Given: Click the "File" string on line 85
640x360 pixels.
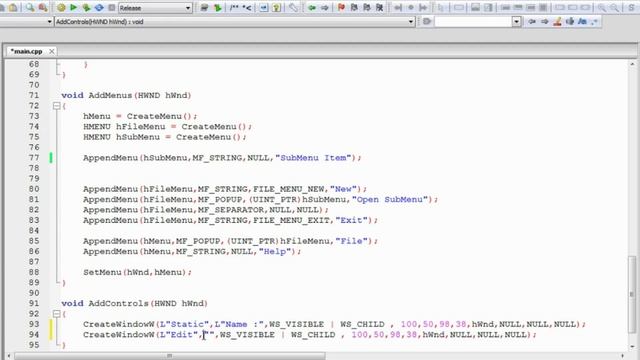Looking at the screenshot, I should (351, 241).
